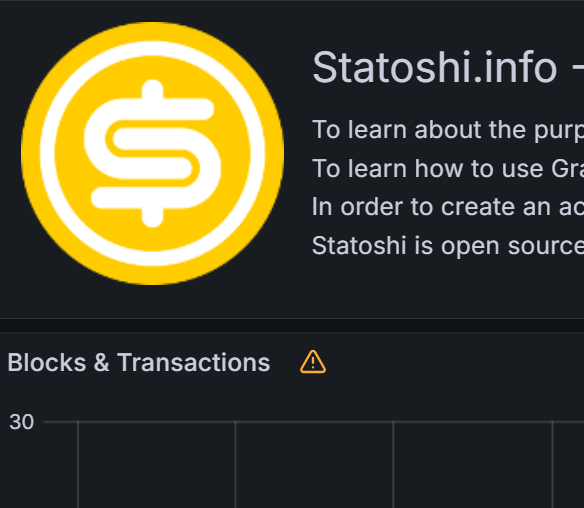Viewport: 584px width, 508px height.
Task: Open the Blocks & Transactions panel title menu
Action: click(x=139, y=362)
